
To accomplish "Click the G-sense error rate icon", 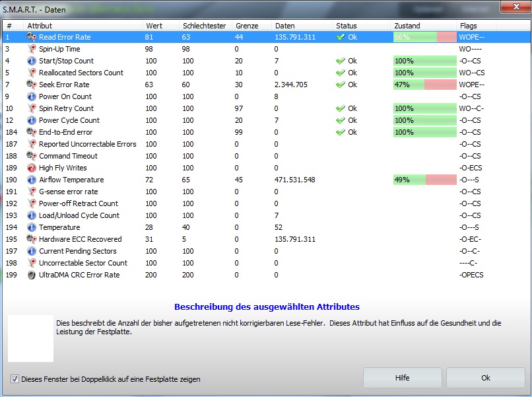I will 32,192.
